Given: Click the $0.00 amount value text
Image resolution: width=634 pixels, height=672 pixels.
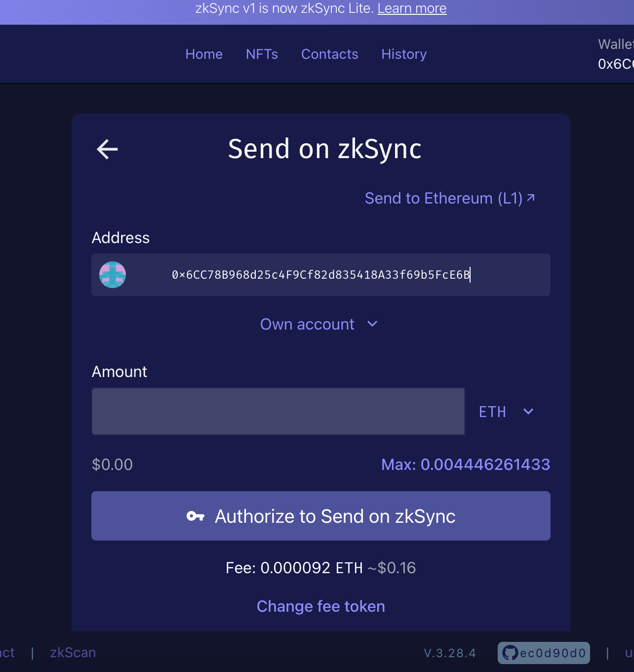Looking at the screenshot, I should click(113, 464).
